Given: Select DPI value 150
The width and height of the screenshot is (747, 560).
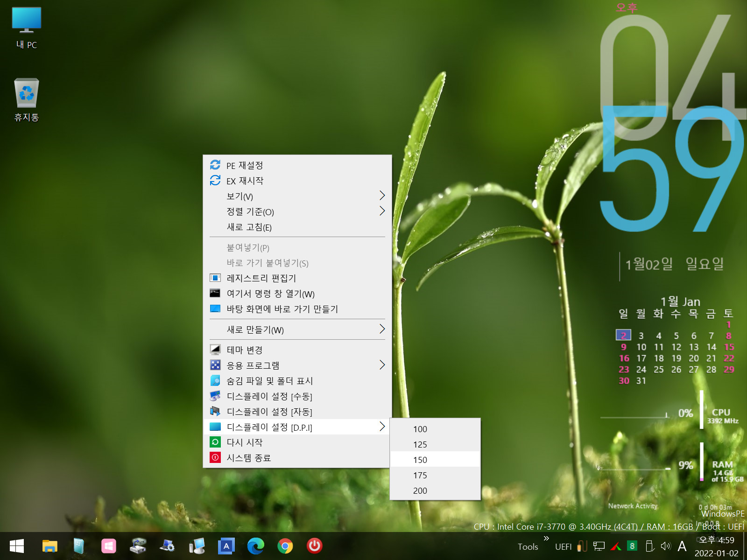Looking at the screenshot, I should click(435, 460).
